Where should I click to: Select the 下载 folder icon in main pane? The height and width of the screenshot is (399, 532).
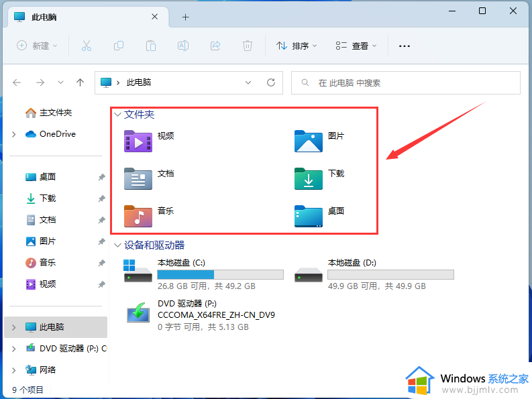(x=309, y=178)
